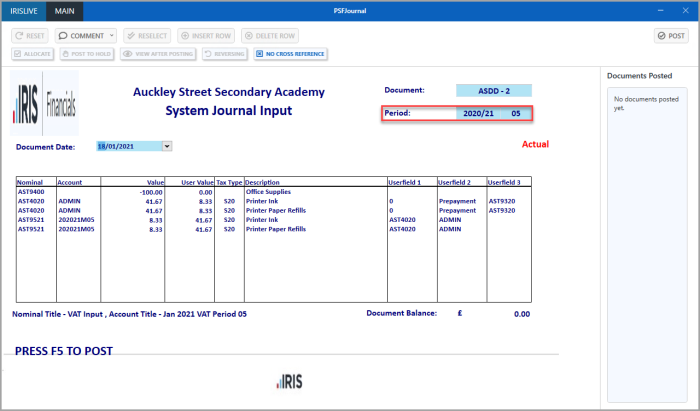Click the Documents Posted panel heading
Image resolution: width=700 pixels, height=411 pixels.
pyautogui.click(x=639, y=76)
